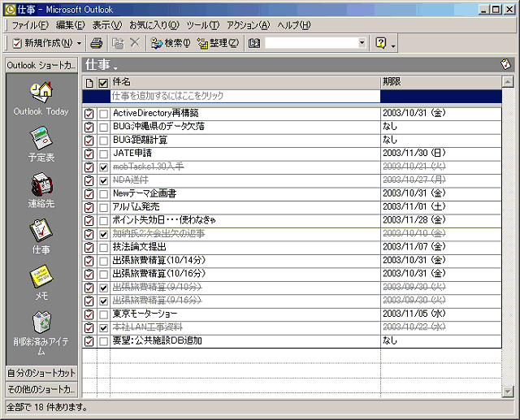Click the scroll up arrow of task list

tap(508, 81)
